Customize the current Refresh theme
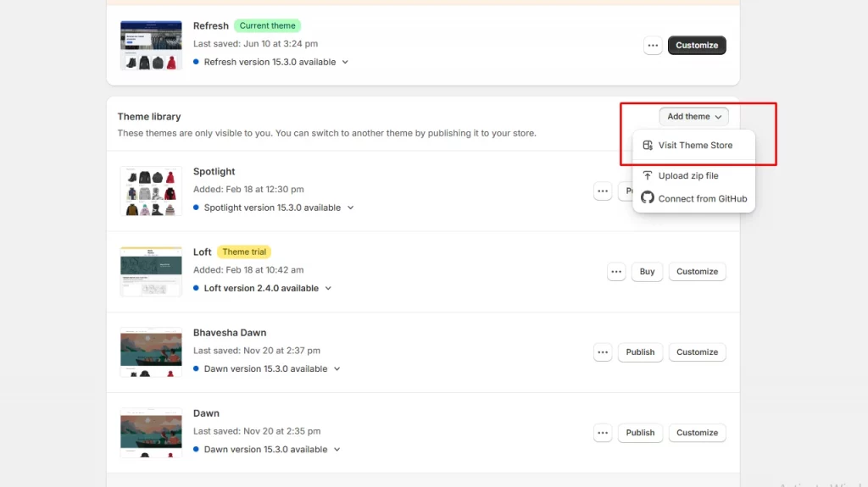Screen dimensions: 868x487 click(697, 46)
